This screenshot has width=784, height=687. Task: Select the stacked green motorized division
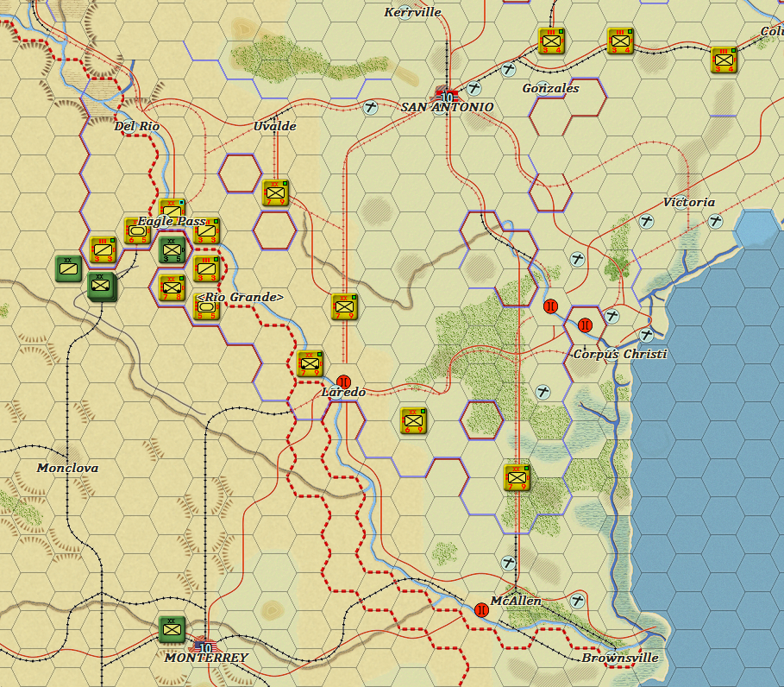[102, 287]
